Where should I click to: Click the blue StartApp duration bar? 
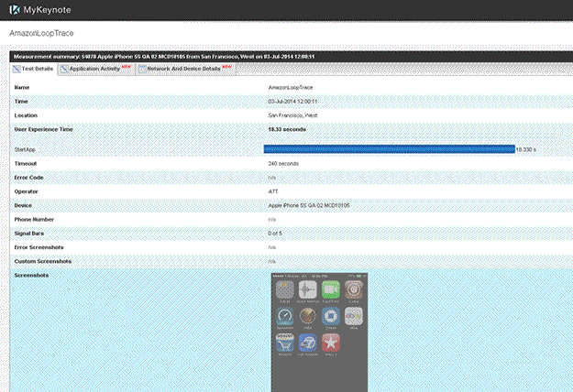point(390,149)
